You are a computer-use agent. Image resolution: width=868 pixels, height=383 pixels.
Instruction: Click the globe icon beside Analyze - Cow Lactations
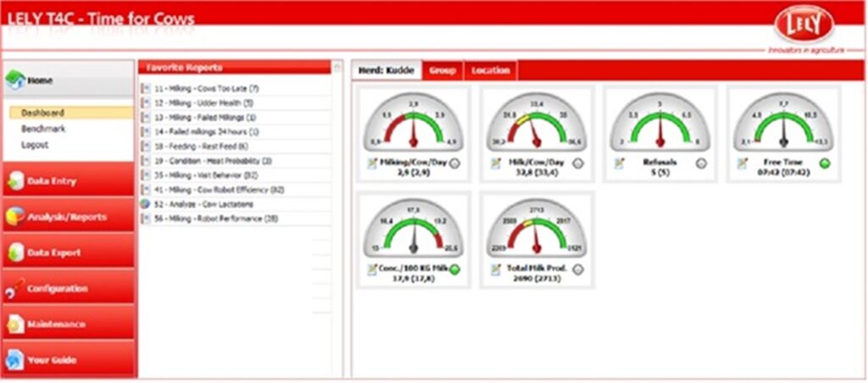tap(146, 204)
